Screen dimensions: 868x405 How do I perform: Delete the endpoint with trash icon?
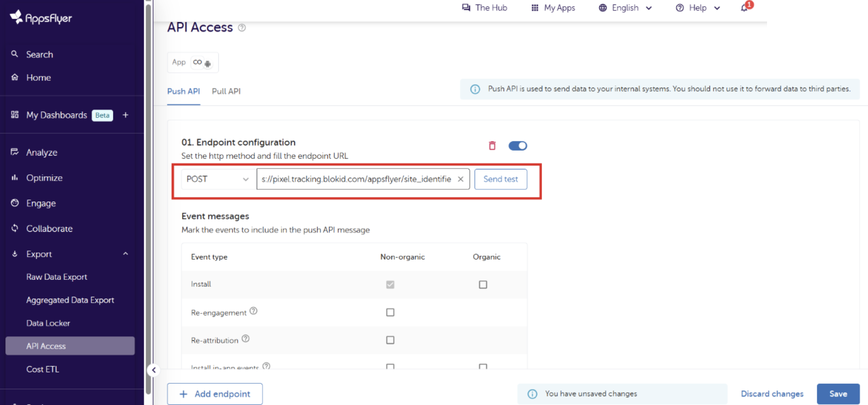click(x=492, y=146)
